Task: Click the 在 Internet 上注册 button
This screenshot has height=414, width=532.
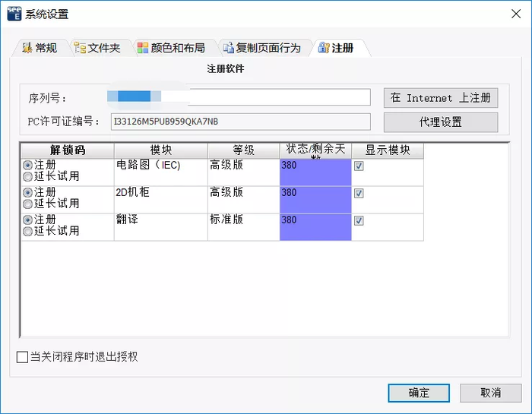Action: click(441, 98)
